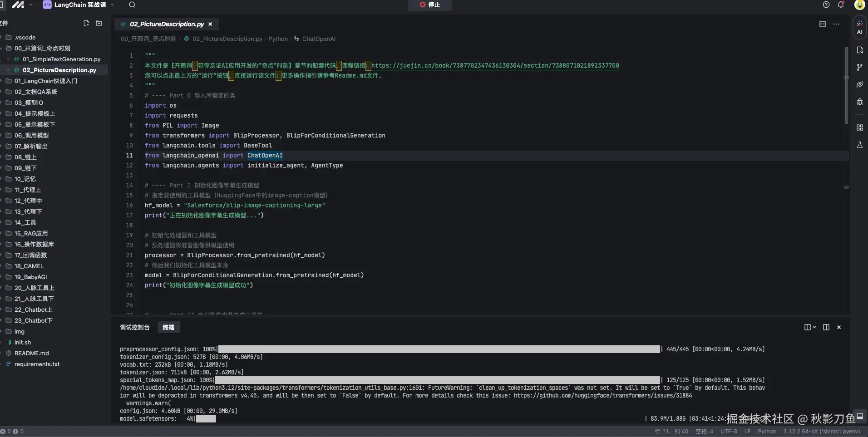Expand the 03_模型IO folder
868x437 pixels.
[x=29, y=103]
